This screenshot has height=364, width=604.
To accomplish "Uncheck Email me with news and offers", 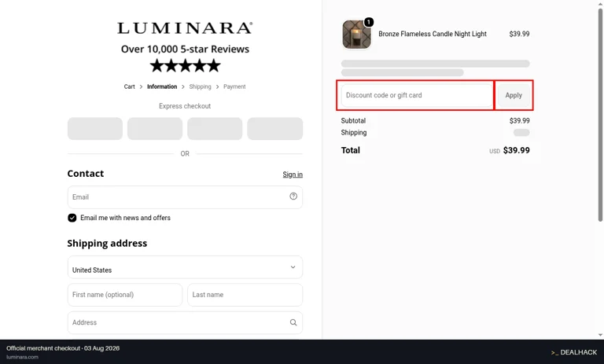I will point(72,218).
